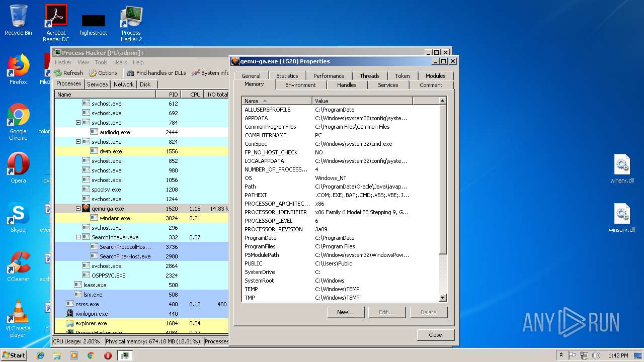Open the Threads tab
This screenshot has height=362, width=644.
pyautogui.click(x=369, y=76)
